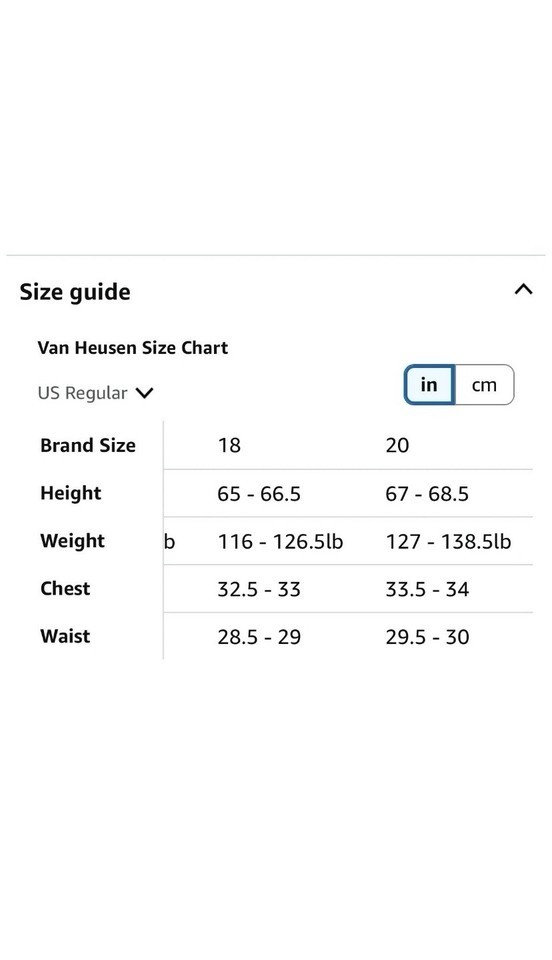Viewport: 552px width, 960px height.
Task: Click the Size guide heading
Action: click(x=75, y=292)
